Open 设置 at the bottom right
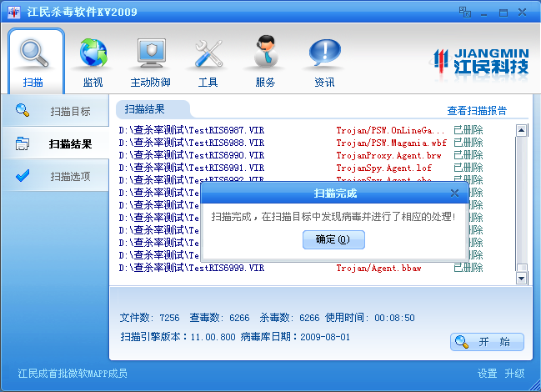 pyautogui.click(x=487, y=374)
